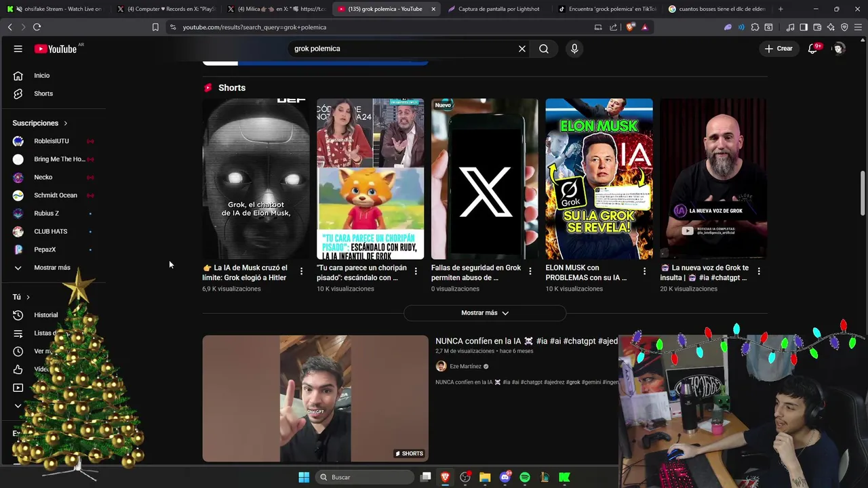The height and width of the screenshot is (488, 868).
Task: Expand the Suscripciones section
Action: coord(40,123)
